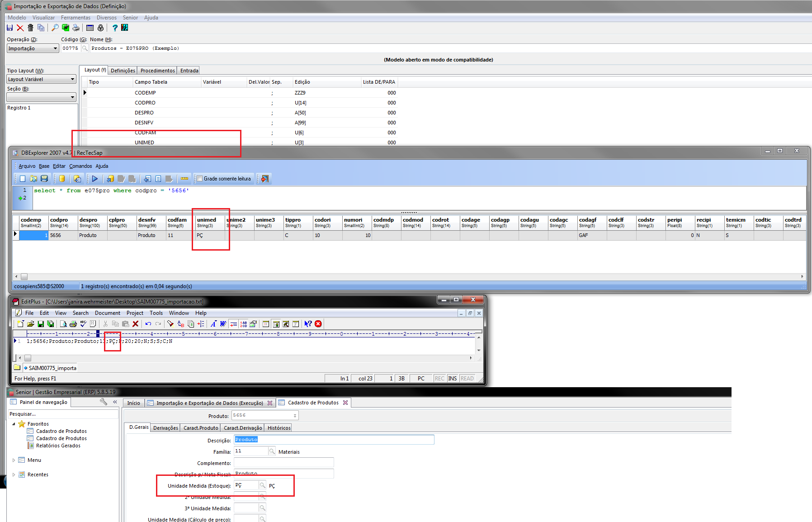Image resolution: width=812 pixels, height=522 pixels.
Task: Click the Complemento input field
Action: [283, 462]
